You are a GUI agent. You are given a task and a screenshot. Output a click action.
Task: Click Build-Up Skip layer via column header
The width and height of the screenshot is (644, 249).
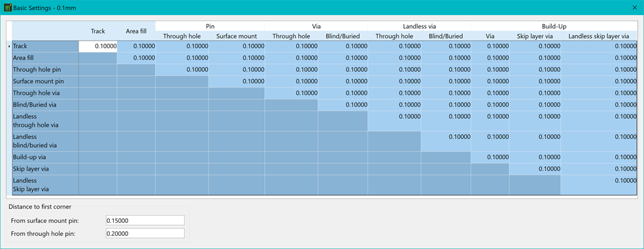[535, 36]
